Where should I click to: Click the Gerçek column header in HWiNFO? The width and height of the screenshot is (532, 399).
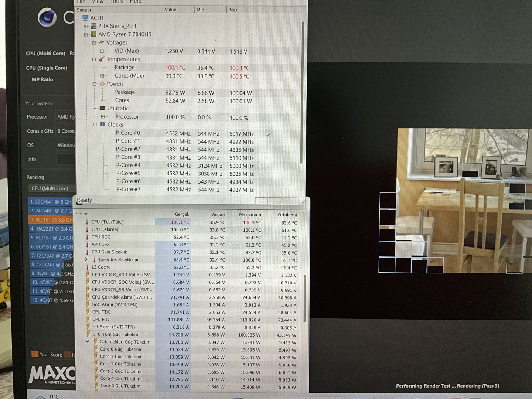click(x=173, y=214)
